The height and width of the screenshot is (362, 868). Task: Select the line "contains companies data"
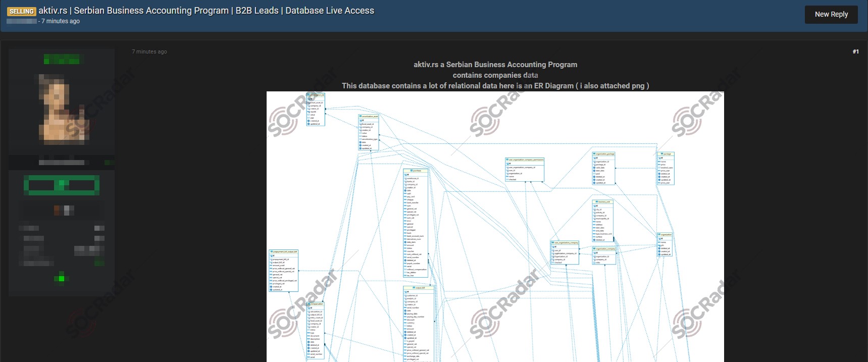(495, 75)
